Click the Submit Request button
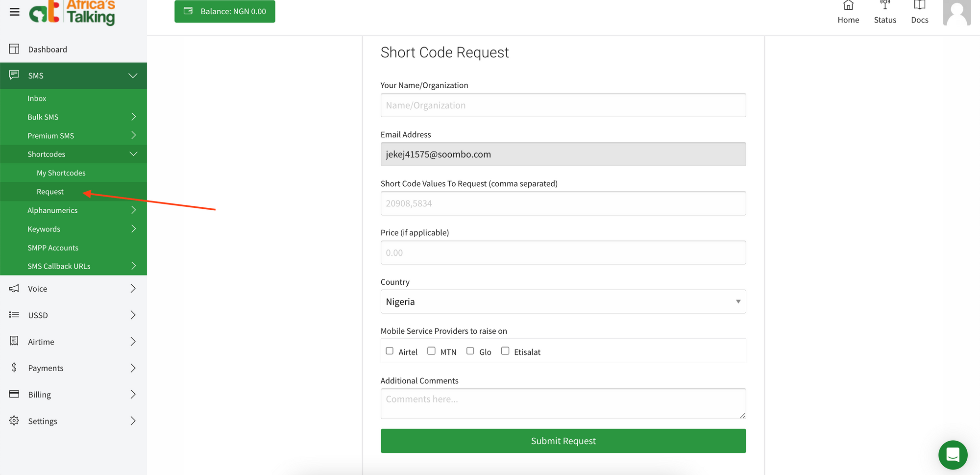The width and height of the screenshot is (980, 475). pos(563,441)
